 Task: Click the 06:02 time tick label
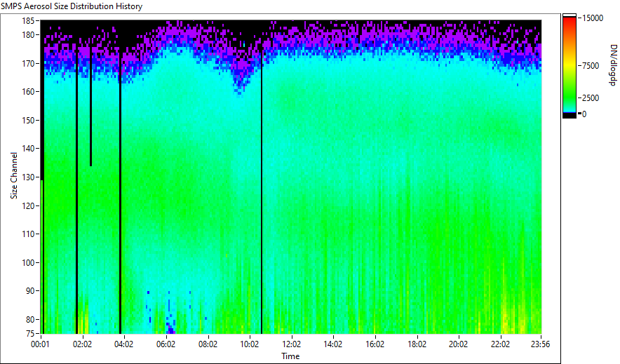[x=166, y=344]
